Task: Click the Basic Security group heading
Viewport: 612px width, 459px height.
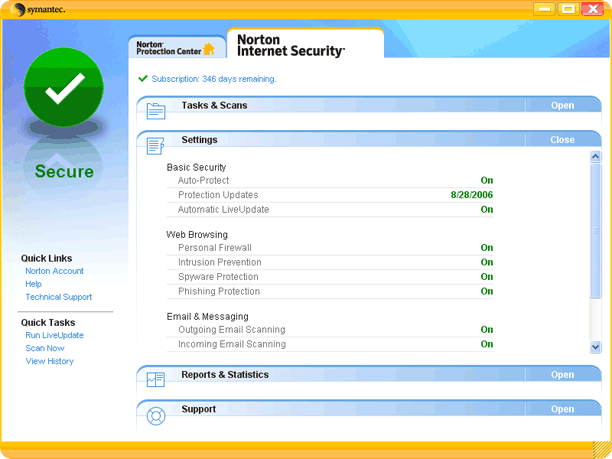Action: [x=196, y=167]
